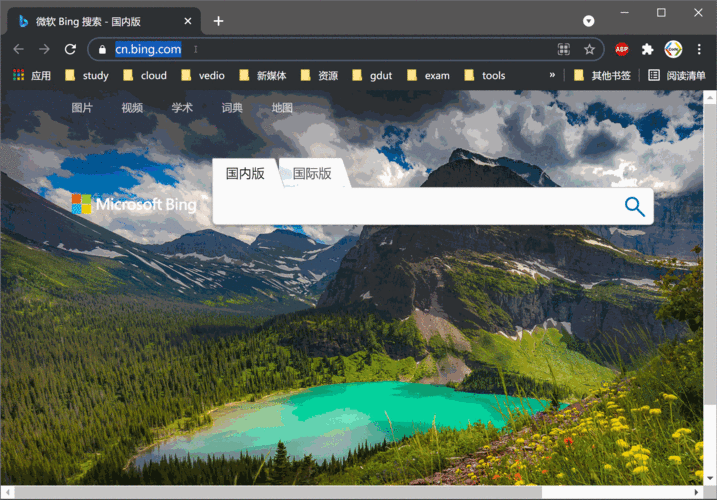This screenshot has height=500, width=717.
Task: Click the browser forward arrow
Action: pos(44,49)
